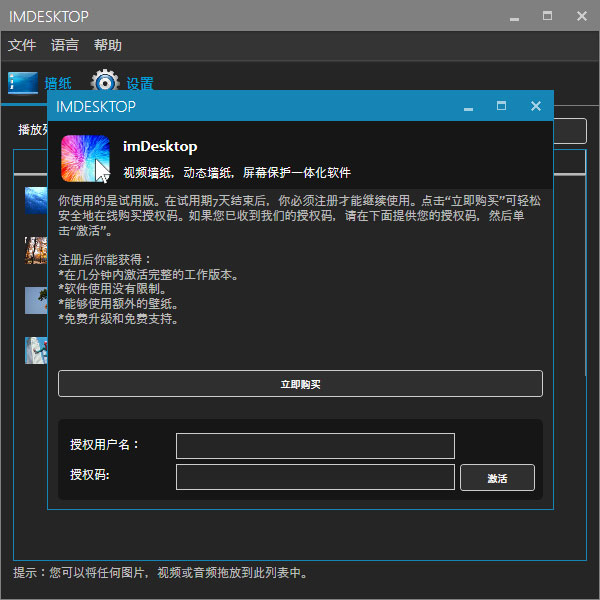Click the wallpaper monitor icon
Image resolution: width=600 pixels, height=600 pixels.
pos(23,83)
